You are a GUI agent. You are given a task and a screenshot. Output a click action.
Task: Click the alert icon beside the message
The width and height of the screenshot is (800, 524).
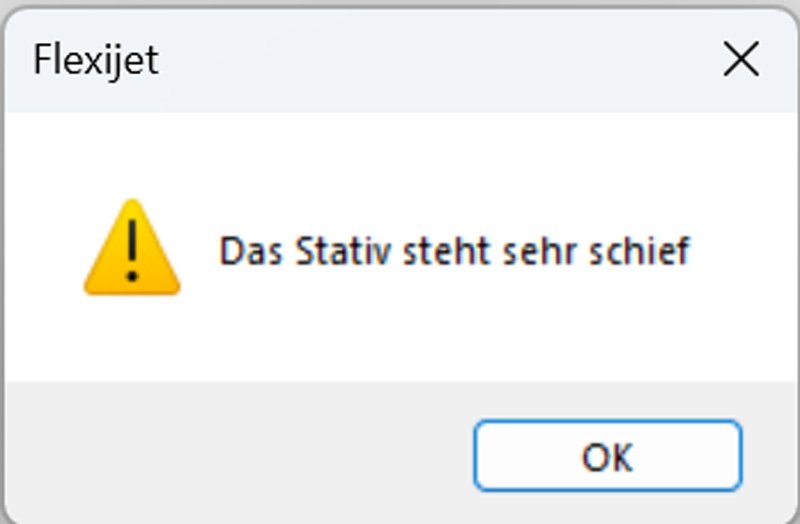click(132, 247)
